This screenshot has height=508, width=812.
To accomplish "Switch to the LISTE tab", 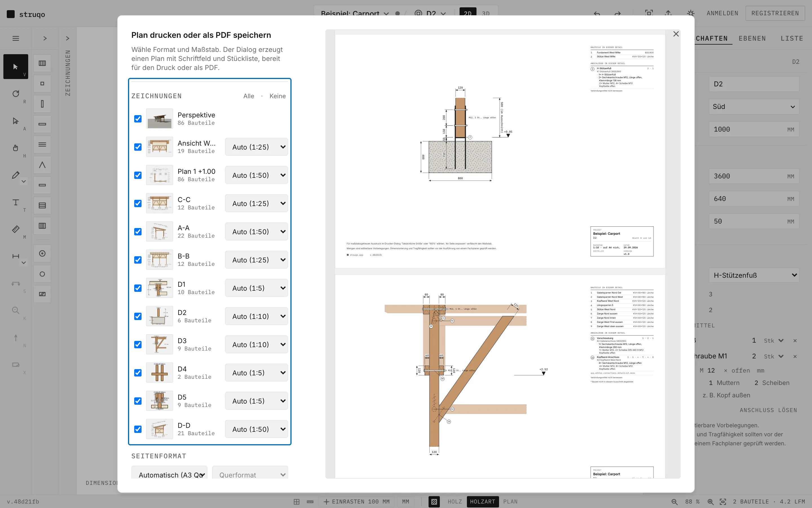I will (791, 39).
